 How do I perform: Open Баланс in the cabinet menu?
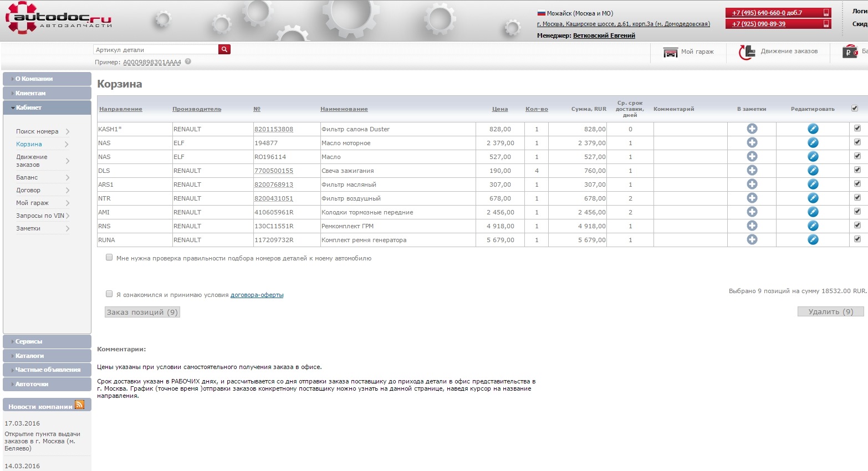[x=27, y=177]
